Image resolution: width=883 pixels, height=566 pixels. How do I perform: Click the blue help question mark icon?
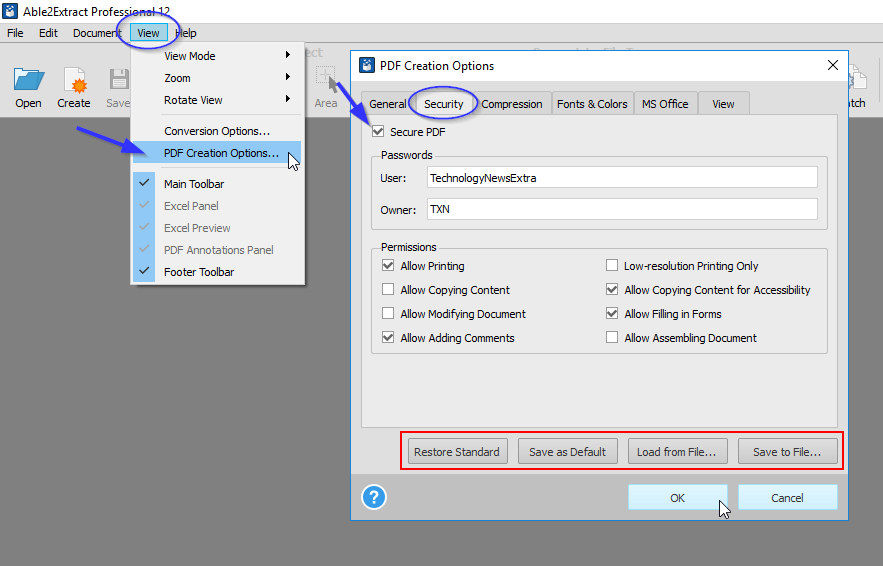374,497
